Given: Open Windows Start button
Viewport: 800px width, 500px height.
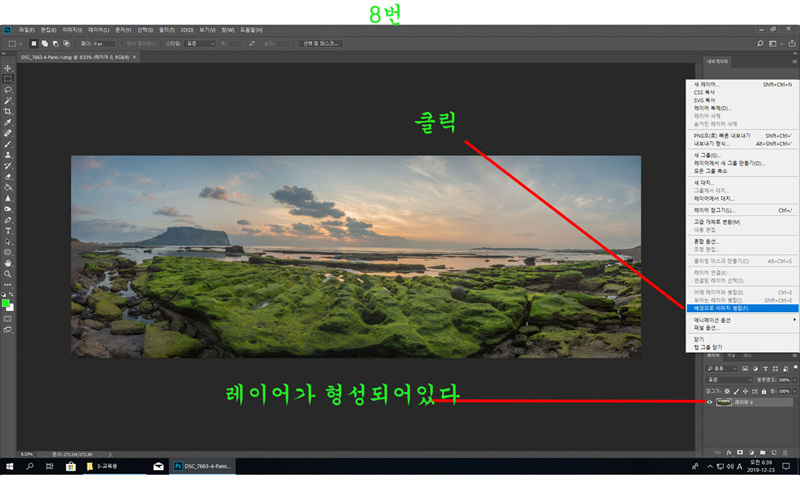Looking at the screenshot, I should 9,466.
